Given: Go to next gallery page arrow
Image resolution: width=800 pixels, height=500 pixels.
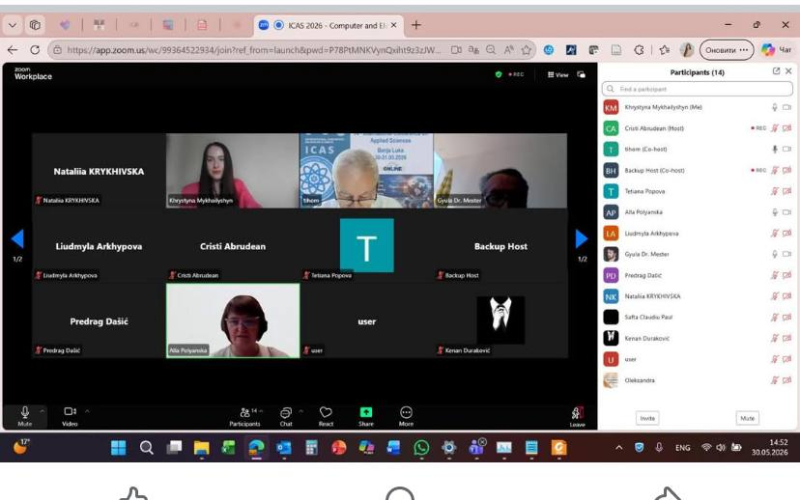Looking at the screenshot, I should pyautogui.click(x=582, y=238).
